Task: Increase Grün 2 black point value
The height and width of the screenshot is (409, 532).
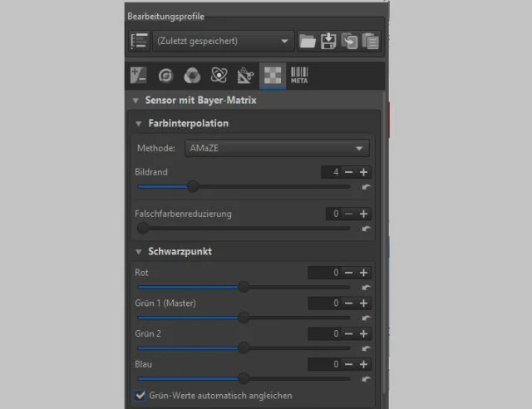Action: 363,333
